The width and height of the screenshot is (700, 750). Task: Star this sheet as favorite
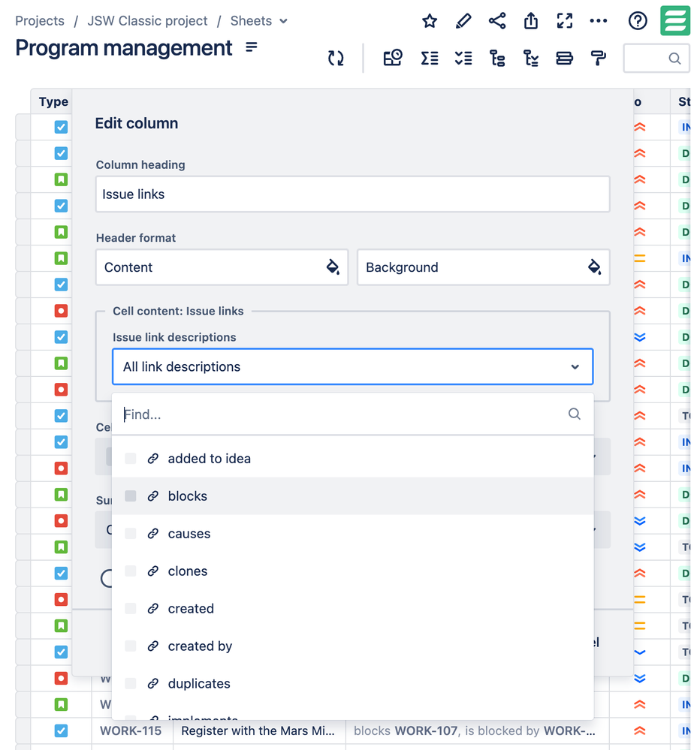pyautogui.click(x=429, y=21)
